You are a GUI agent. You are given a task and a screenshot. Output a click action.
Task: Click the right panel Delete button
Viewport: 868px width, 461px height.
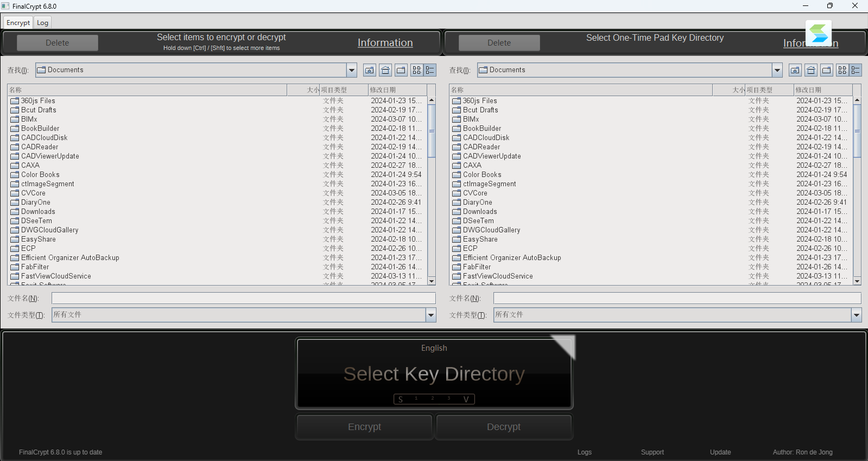coord(499,43)
